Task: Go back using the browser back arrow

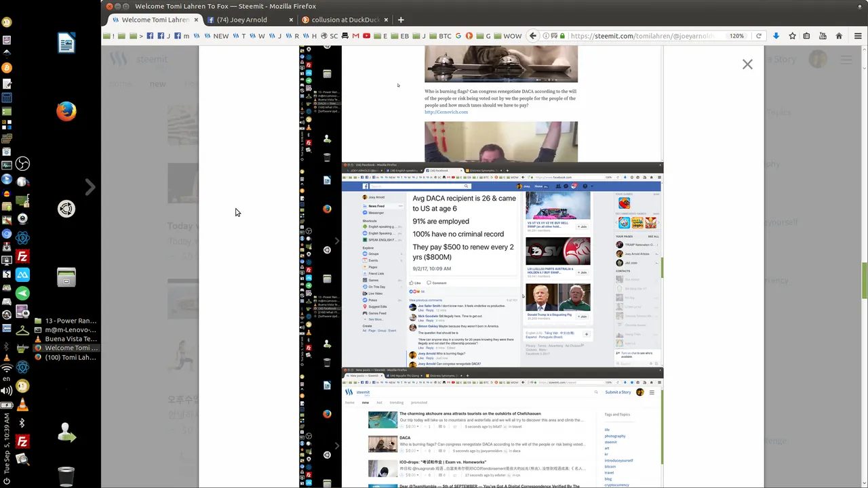Action: point(533,36)
